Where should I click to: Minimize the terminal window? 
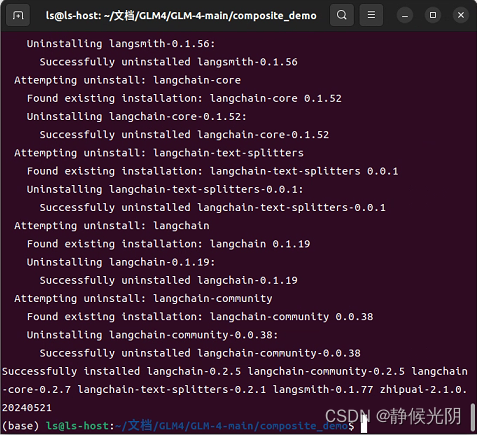(x=405, y=15)
